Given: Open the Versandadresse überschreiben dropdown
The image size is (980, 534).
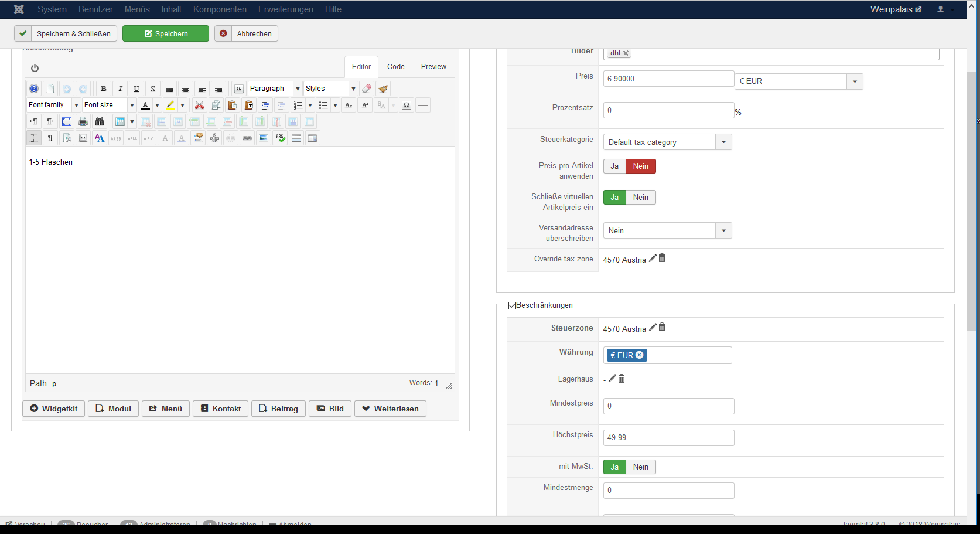Looking at the screenshot, I should (668, 231).
